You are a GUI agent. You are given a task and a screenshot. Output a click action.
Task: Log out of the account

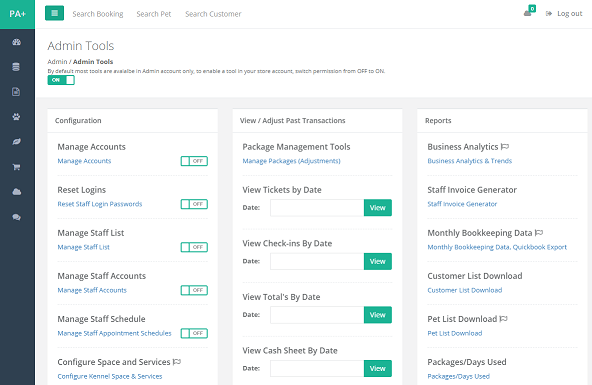coord(564,14)
